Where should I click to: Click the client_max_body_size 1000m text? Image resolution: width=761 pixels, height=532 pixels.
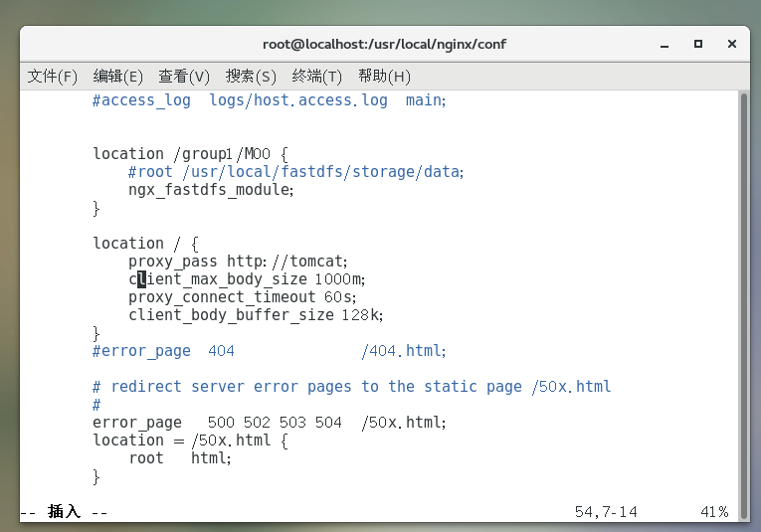[247, 279]
